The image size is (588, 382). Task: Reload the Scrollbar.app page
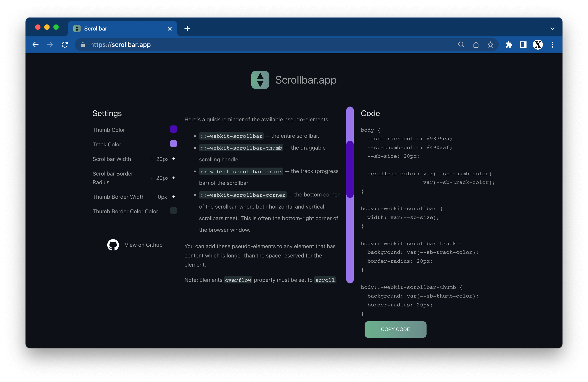point(65,45)
